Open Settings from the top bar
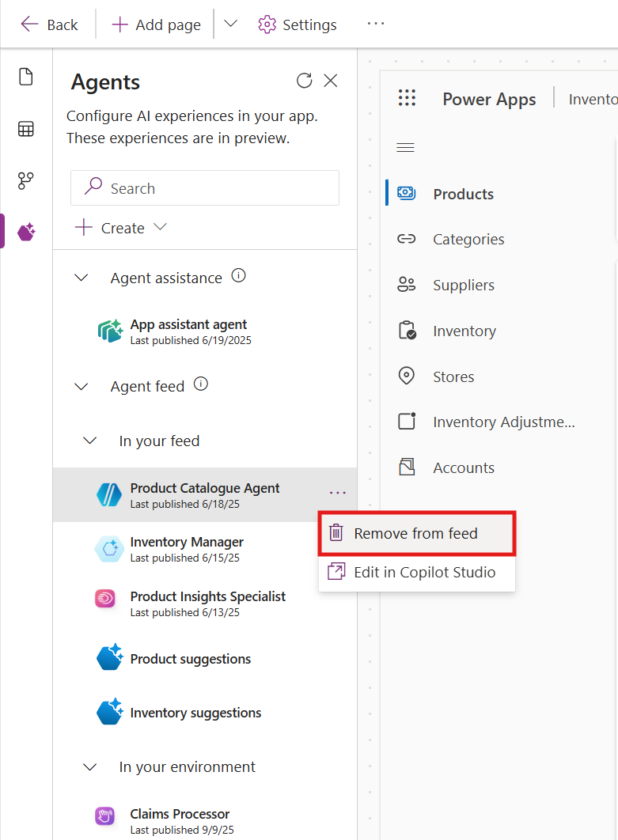Image resolution: width=618 pixels, height=840 pixels. [x=297, y=25]
